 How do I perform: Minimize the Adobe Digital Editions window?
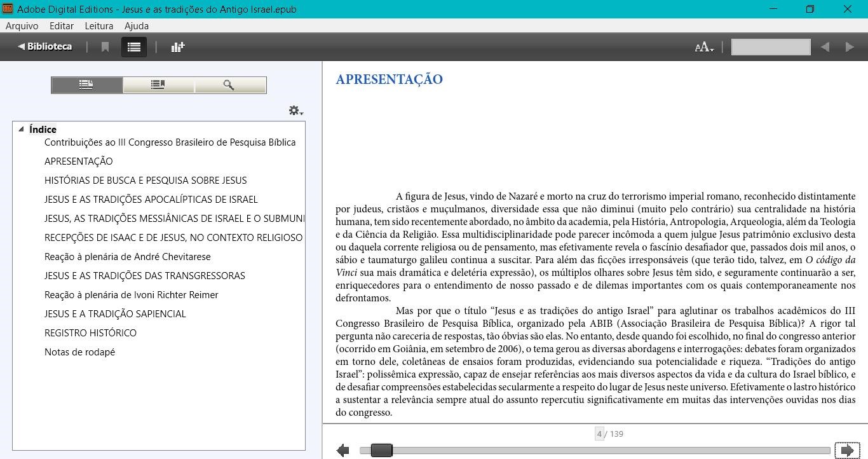point(773,9)
